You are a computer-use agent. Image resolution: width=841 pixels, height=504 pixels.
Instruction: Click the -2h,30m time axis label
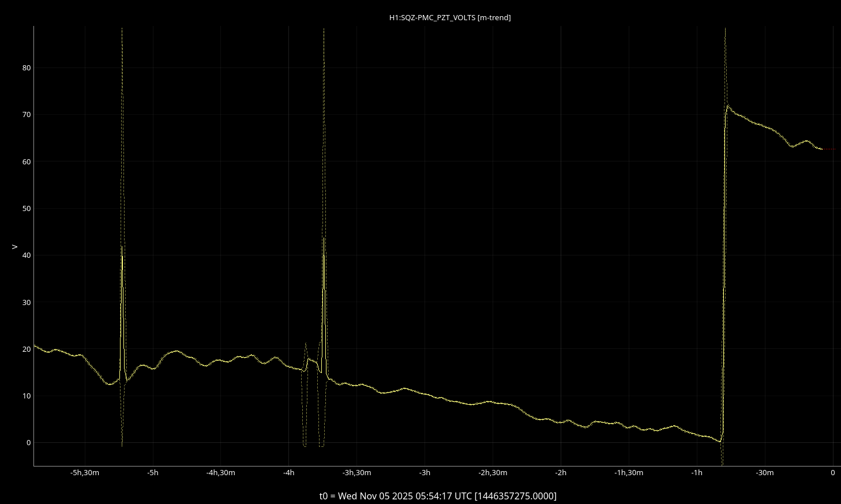click(493, 473)
